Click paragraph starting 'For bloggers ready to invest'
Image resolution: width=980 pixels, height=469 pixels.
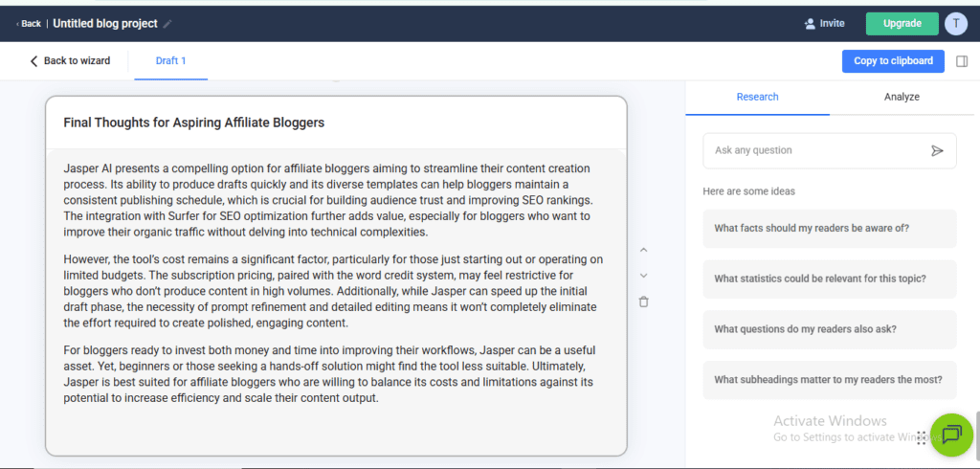(329, 374)
